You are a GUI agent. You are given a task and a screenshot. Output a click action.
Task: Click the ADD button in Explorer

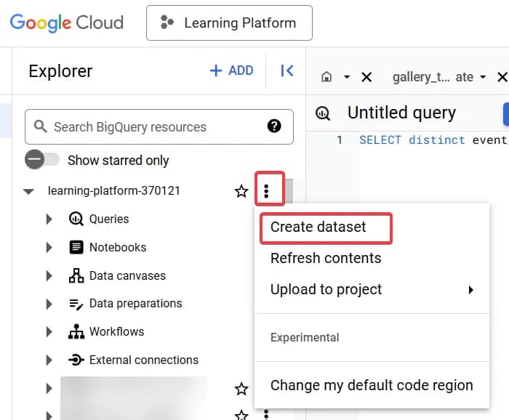coord(231,70)
